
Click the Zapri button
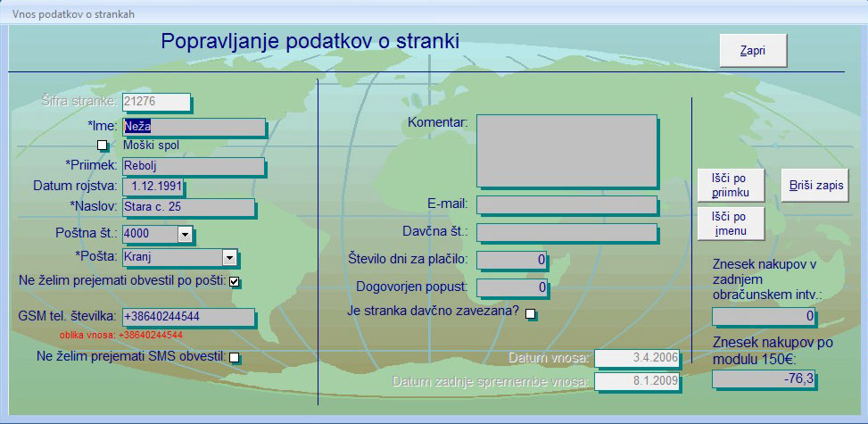click(754, 51)
